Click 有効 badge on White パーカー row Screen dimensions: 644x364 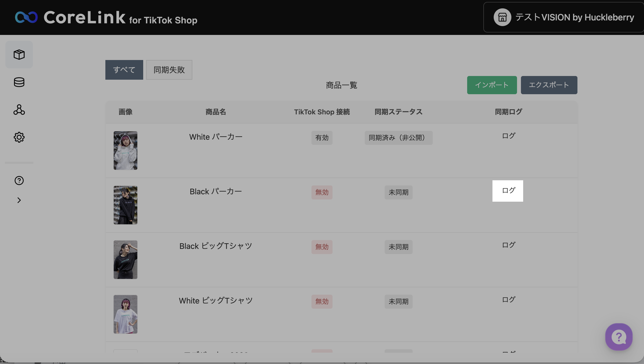(322, 138)
